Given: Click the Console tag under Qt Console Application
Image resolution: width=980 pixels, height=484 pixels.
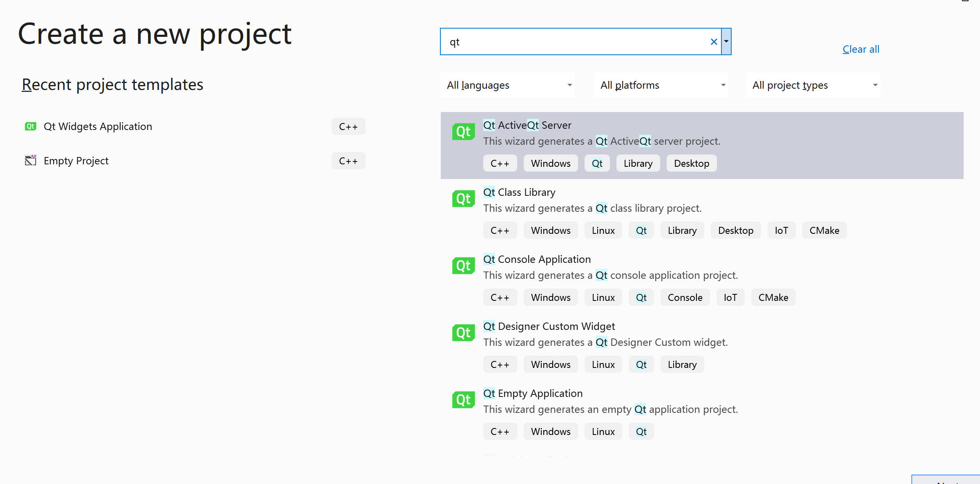Looking at the screenshot, I should (685, 297).
